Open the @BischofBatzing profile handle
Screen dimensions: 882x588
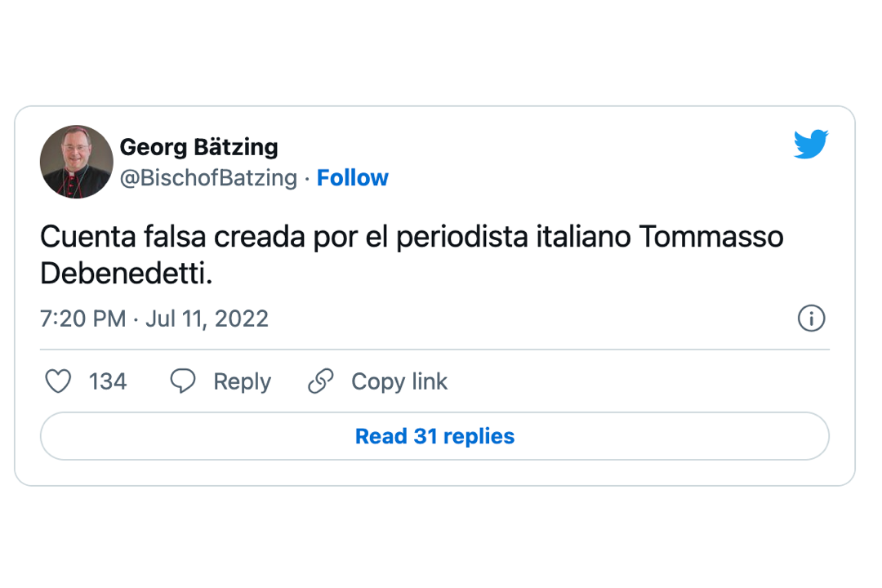(206, 177)
